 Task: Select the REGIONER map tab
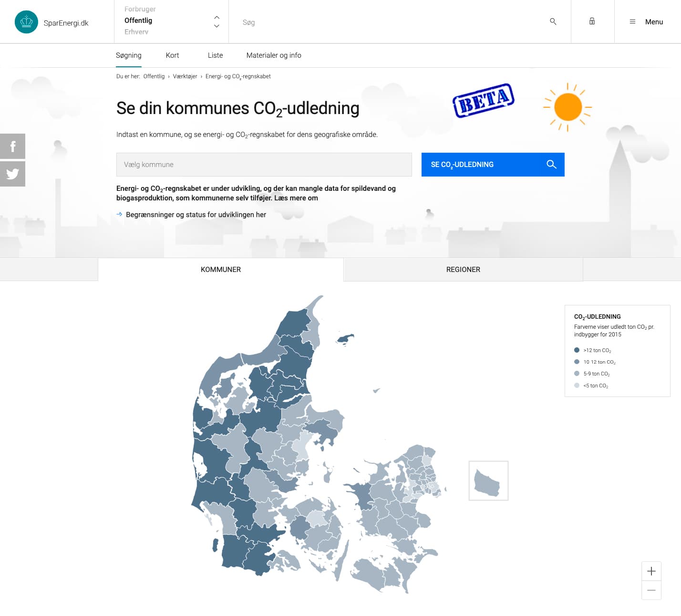pos(463,270)
